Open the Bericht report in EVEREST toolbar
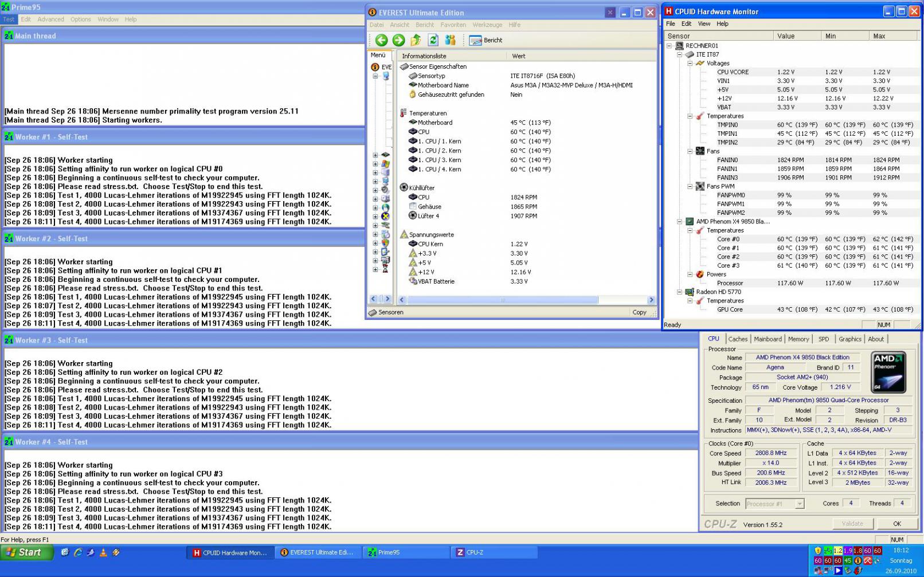This screenshot has height=577, width=924. pos(486,40)
